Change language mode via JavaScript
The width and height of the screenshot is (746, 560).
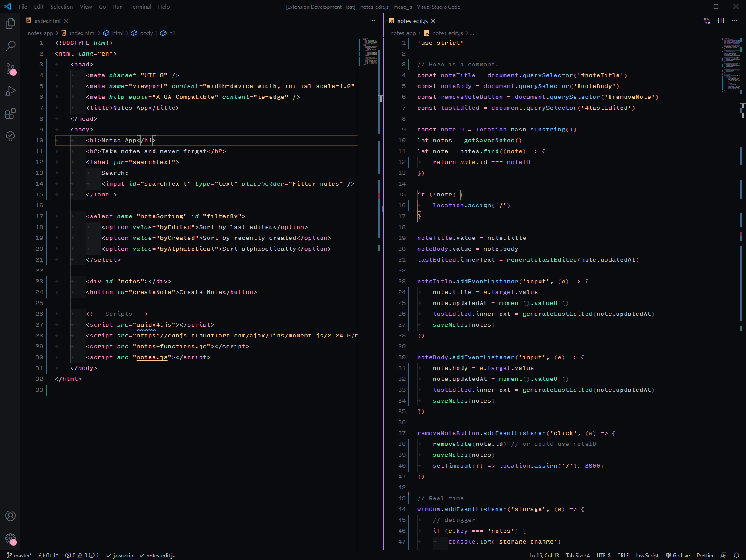coord(647,555)
